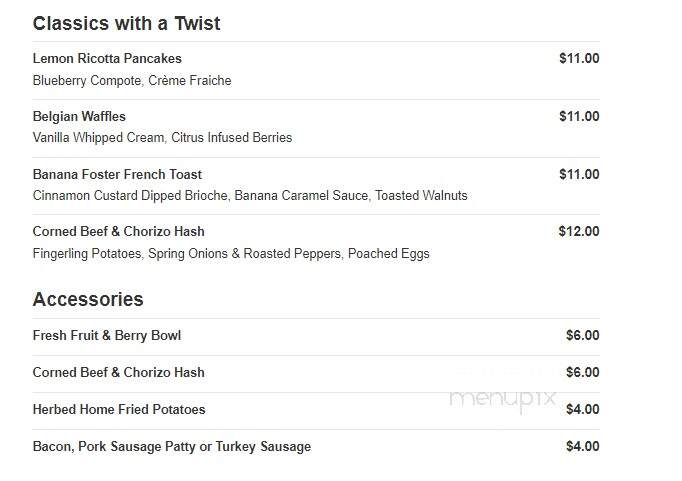Screen dimensions: 682x481
Task: Click the $6.00 price for Fresh Fruit Bowl
Action: (583, 335)
